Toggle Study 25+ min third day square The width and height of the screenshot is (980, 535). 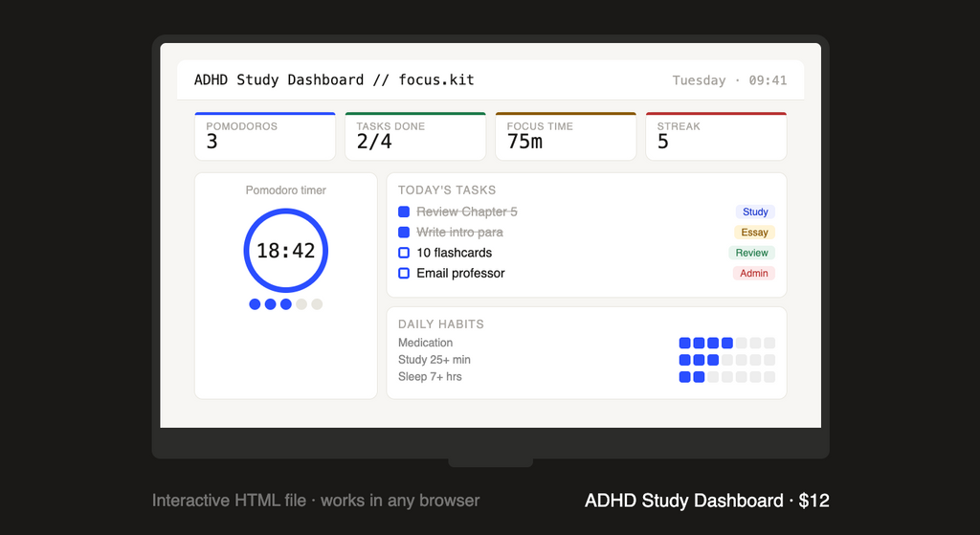tap(712, 360)
